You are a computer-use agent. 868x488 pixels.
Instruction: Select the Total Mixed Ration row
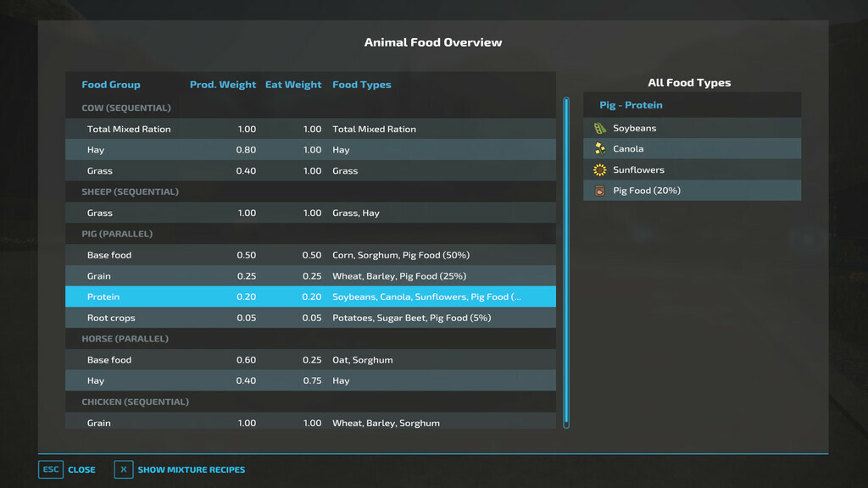pos(310,130)
